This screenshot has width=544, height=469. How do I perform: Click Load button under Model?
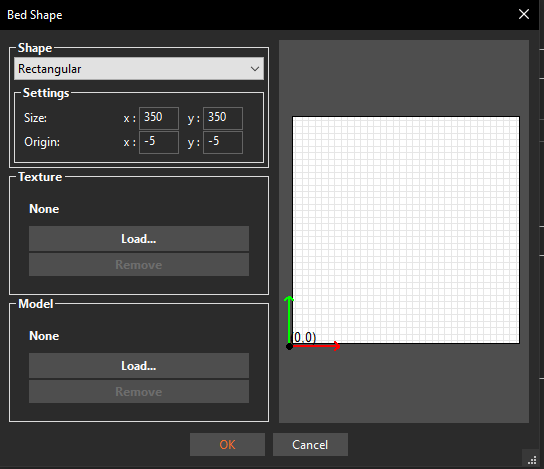pos(139,366)
